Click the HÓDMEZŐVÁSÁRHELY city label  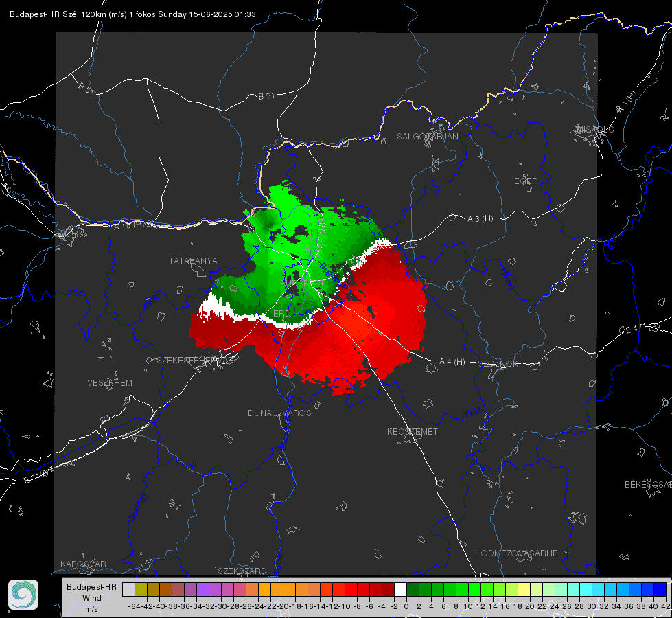(x=522, y=553)
